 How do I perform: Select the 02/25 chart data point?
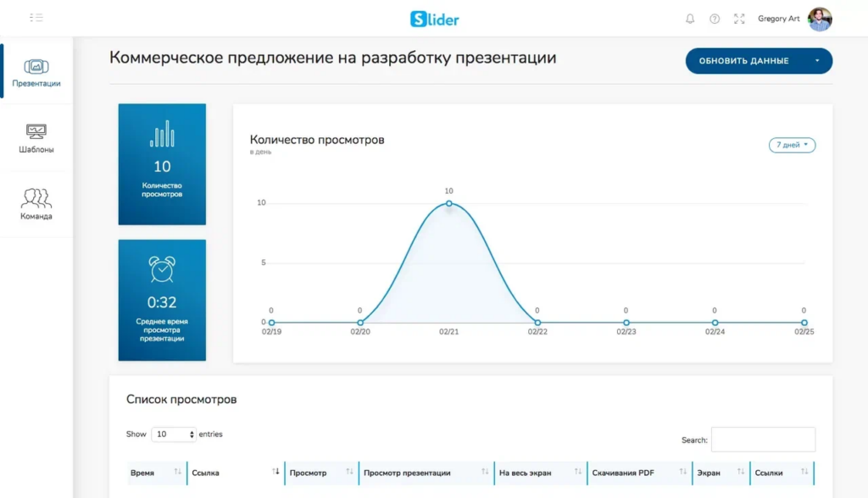[x=804, y=323]
